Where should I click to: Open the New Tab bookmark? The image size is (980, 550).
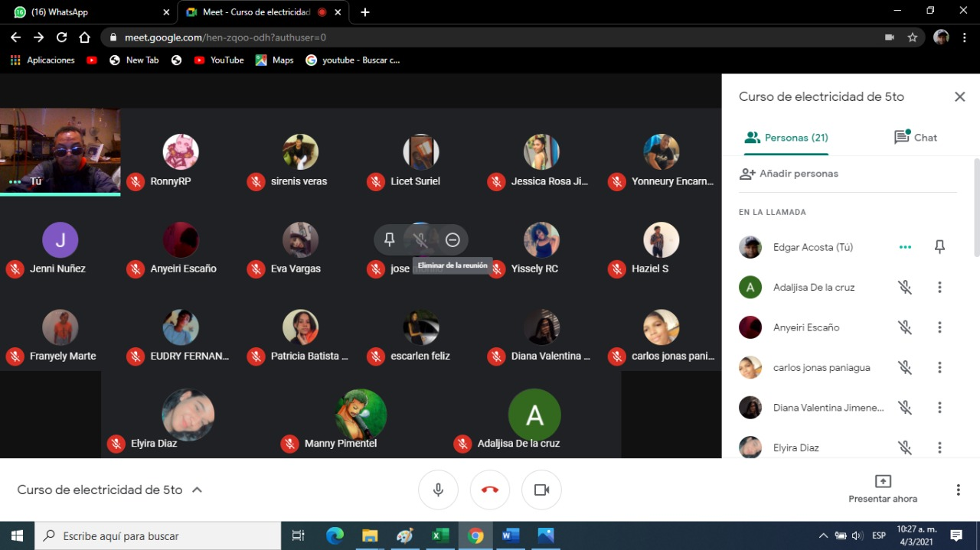tap(134, 60)
